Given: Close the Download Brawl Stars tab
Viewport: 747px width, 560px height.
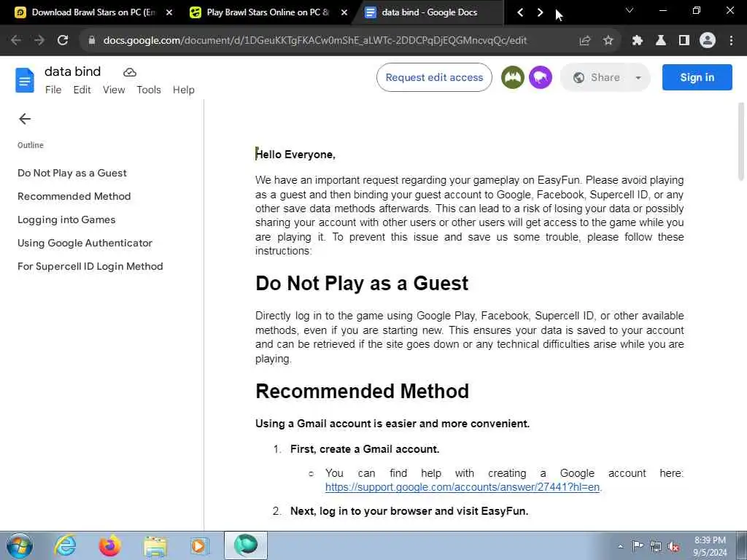Looking at the screenshot, I should [x=169, y=12].
